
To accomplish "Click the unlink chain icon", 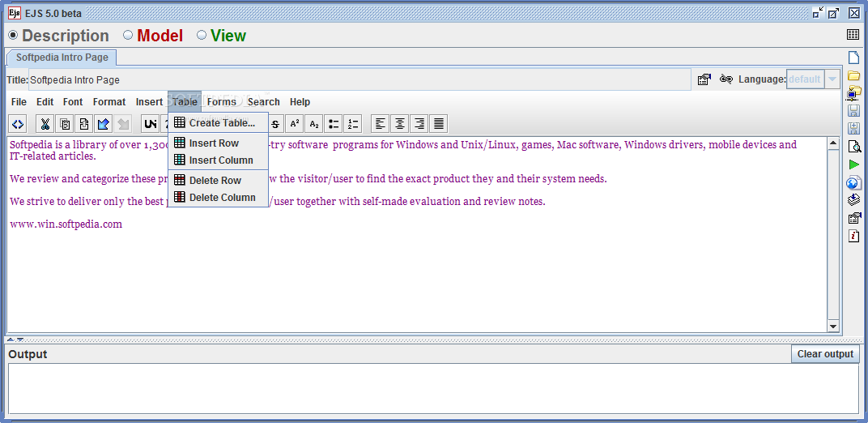I will pyautogui.click(x=725, y=79).
